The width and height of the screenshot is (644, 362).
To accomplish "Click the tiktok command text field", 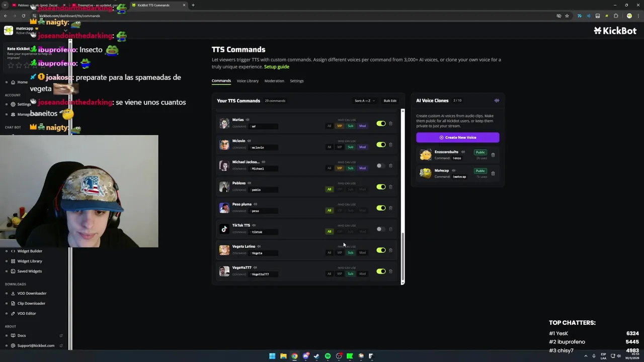I will click(x=264, y=232).
